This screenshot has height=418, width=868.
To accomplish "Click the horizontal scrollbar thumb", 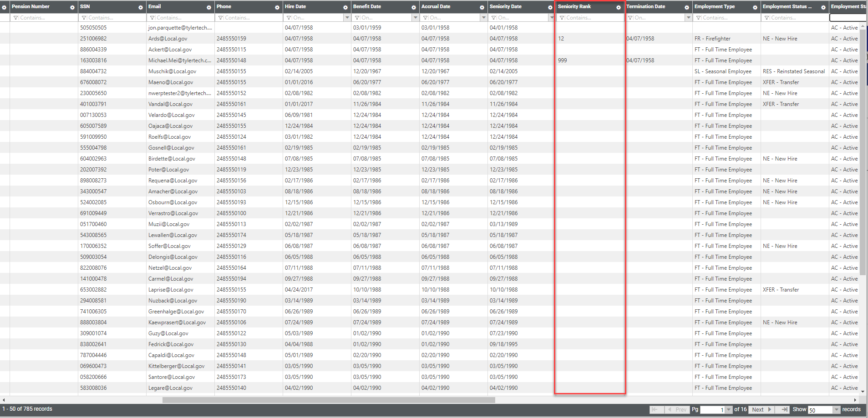I will 329,400.
